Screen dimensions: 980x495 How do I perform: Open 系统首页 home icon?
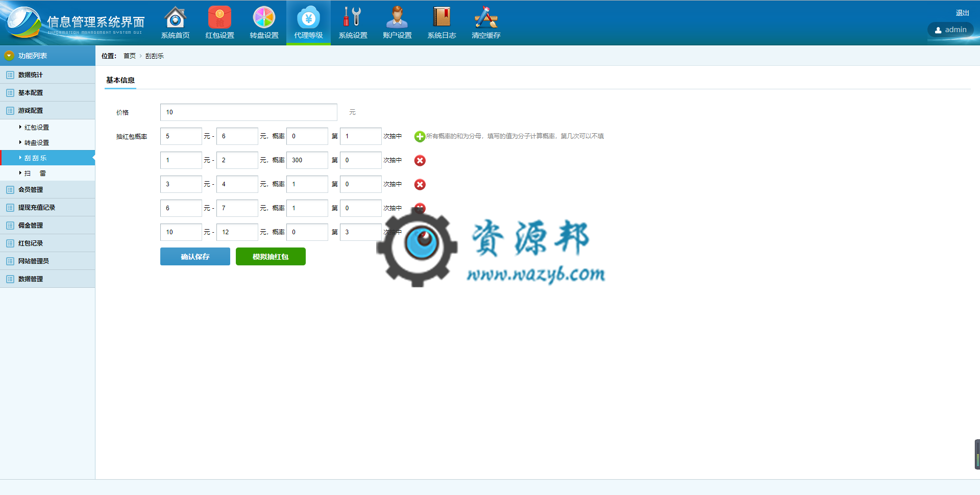(x=175, y=17)
